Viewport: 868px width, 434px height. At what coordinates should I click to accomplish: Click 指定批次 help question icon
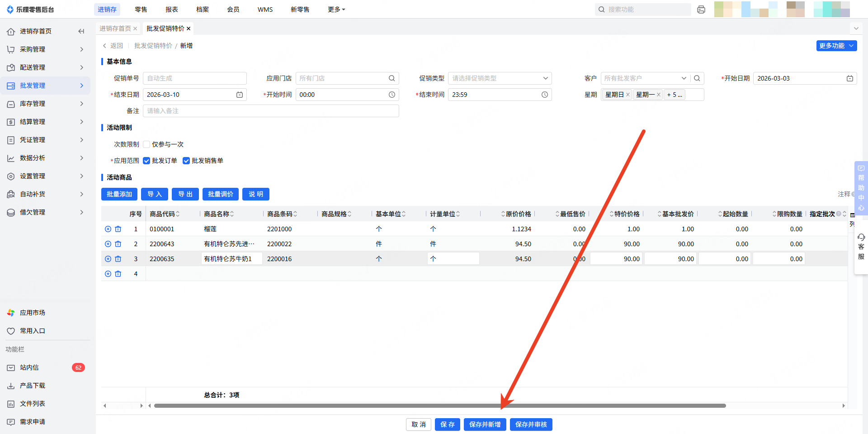pos(839,214)
